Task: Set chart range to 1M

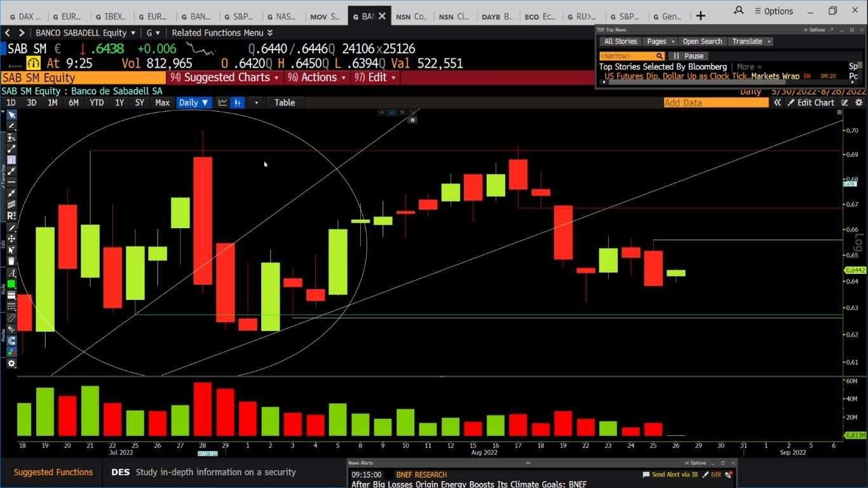Action: pyautogui.click(x=53, y=102)
